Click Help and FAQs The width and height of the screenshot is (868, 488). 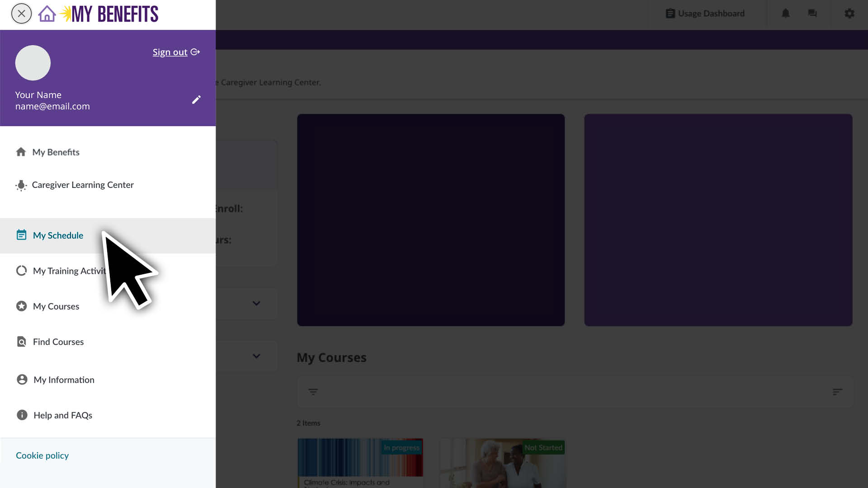pos(63,415)
